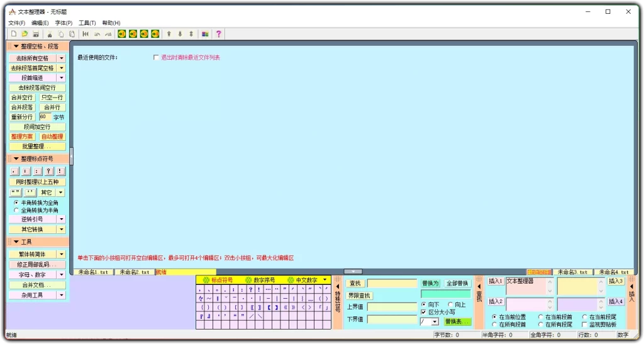This screenshot has width=644, height=344.
Task: Insert the question mark punctuation symbol
Action: pos(250,289)
